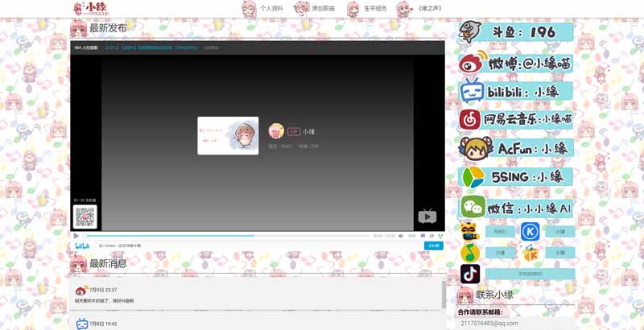Click the 联系小缘 section heading
The width and height of the screenshot is (644, 330).
coord(494,295)
